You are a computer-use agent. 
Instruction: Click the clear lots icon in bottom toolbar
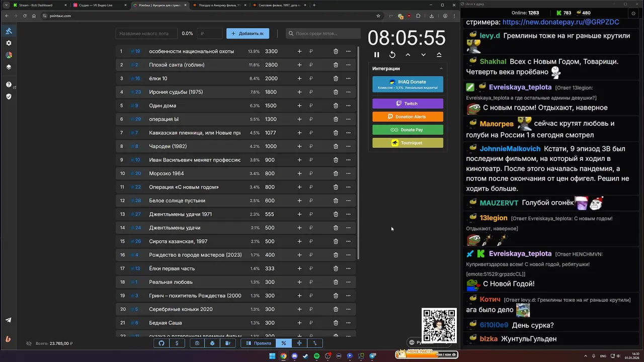coord(227,343)
